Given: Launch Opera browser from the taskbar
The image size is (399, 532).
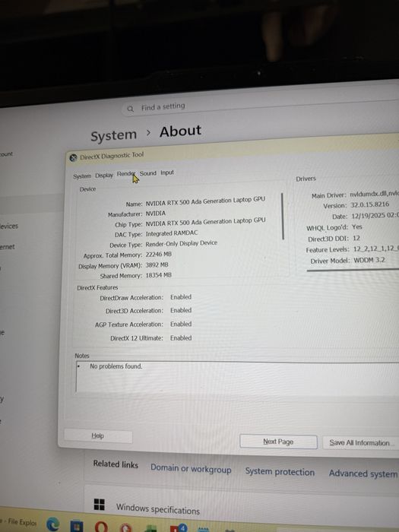Looking at the screenshot, I should pyautogui.click(x=101, y=527).
